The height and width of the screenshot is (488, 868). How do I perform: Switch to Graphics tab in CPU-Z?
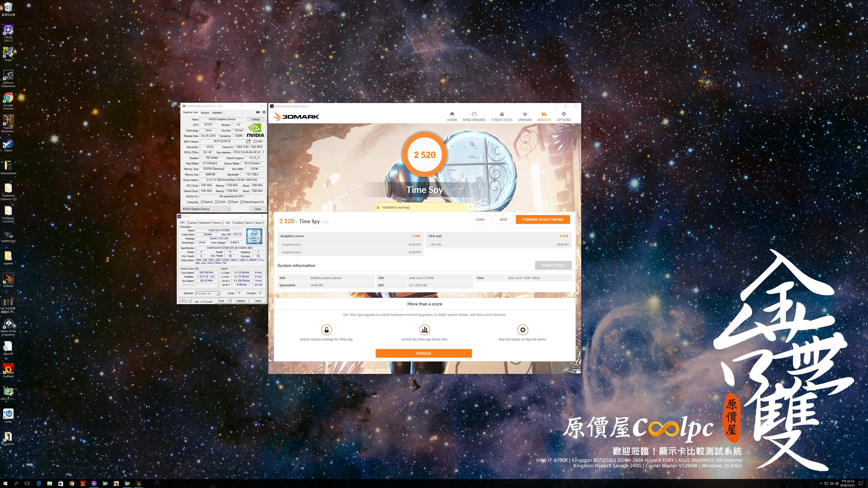(x=238, y=223)
